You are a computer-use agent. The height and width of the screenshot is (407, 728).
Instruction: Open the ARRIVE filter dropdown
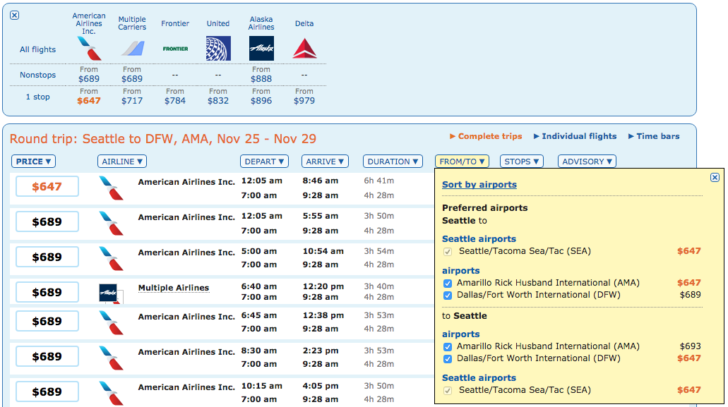pos(325,162)
